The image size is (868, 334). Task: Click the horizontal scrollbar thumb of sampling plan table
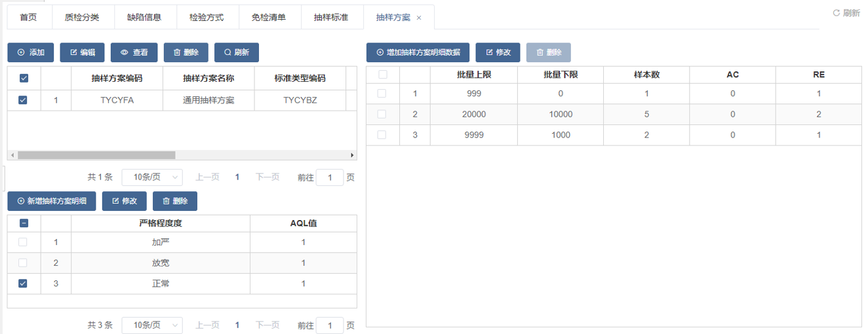96,155
